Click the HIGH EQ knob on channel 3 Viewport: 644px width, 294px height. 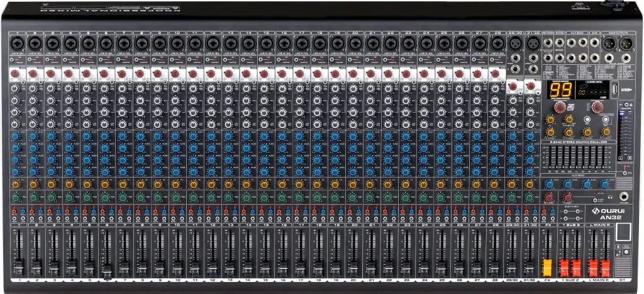point(50,88)
